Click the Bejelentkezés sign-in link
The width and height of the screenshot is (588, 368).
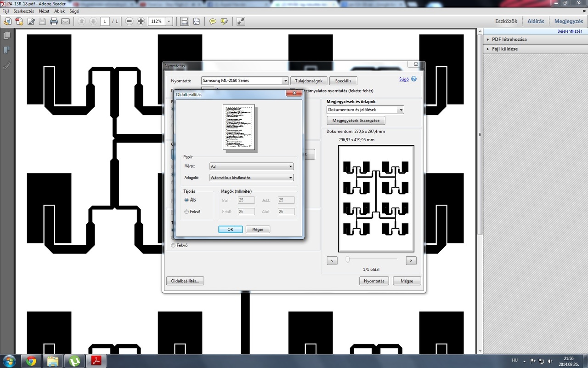(570, 31)
